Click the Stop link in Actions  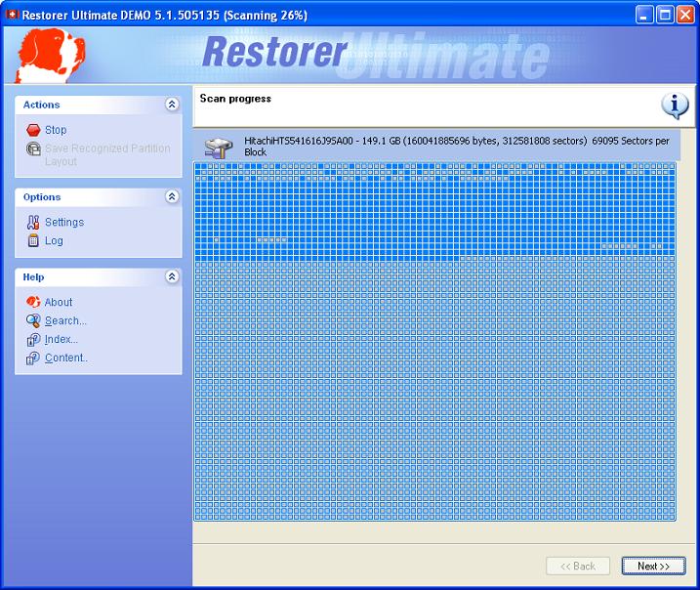pyautogui.click(x=56, y=130)
